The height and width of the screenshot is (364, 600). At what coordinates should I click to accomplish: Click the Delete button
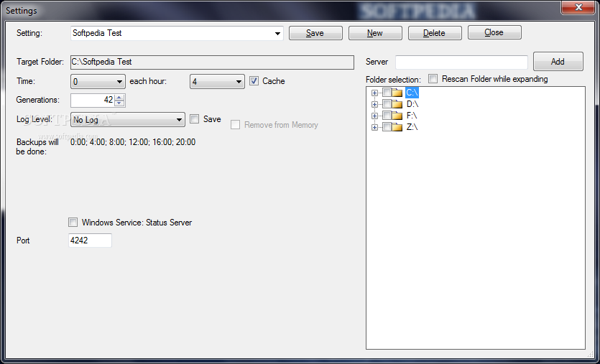pyautogui.click(x=435, y=33)
